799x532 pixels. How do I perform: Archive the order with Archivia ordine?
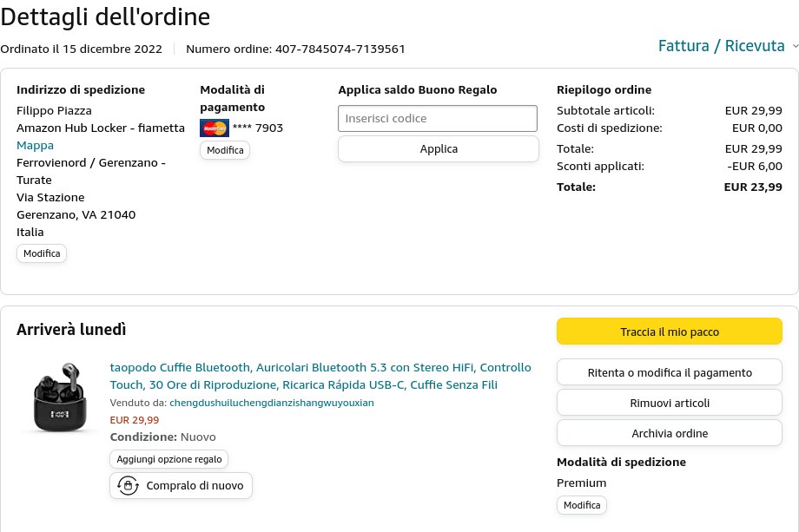click(669, 433)
